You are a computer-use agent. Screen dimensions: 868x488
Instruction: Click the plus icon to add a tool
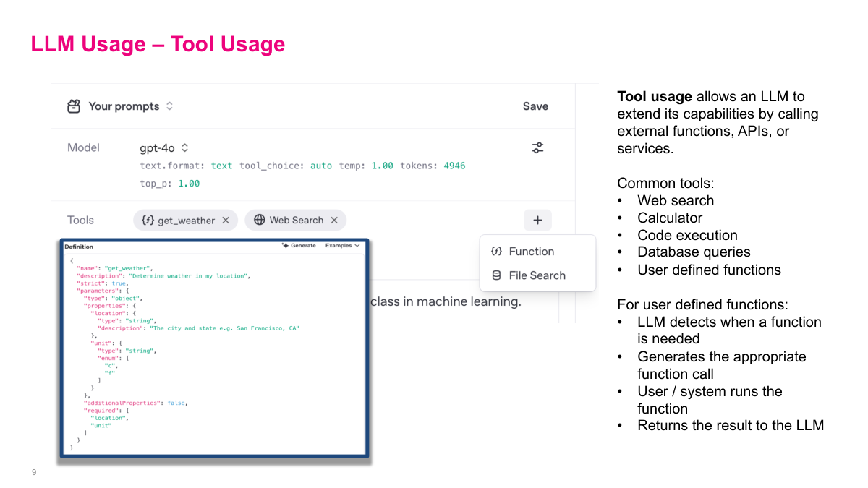(x=537, y=221)
